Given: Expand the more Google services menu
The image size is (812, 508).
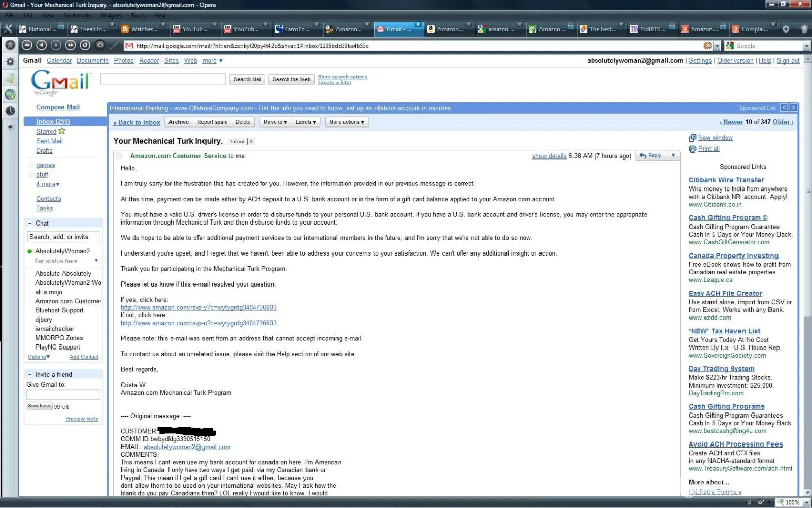Looking at the screenshot, I should [x=213, y=61].
